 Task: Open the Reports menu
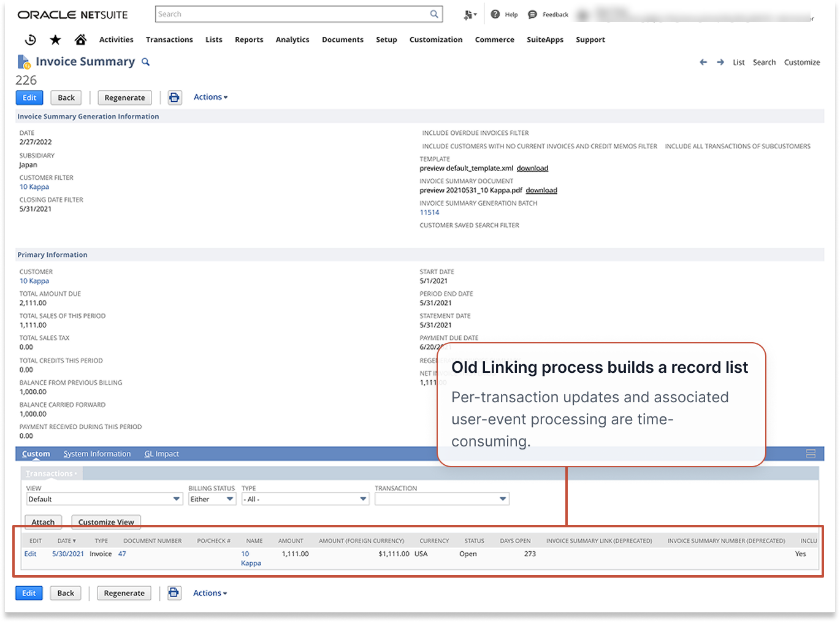pos(249,40)
